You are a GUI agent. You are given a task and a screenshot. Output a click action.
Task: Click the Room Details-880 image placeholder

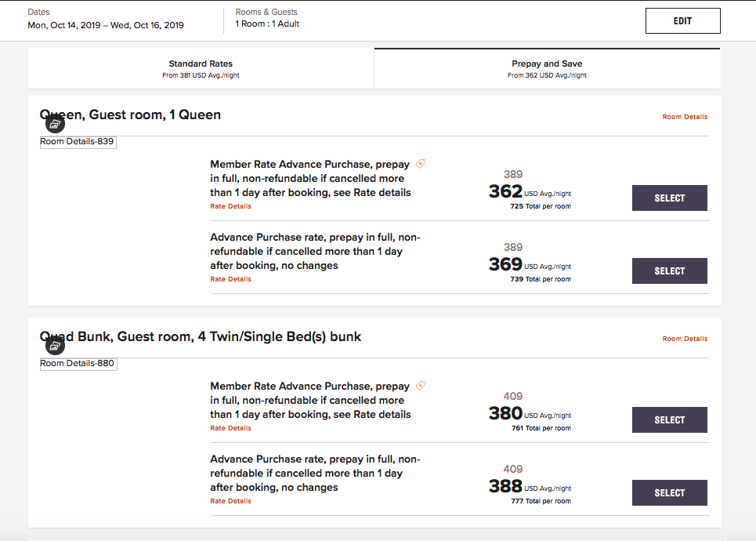tap(78, 364)
